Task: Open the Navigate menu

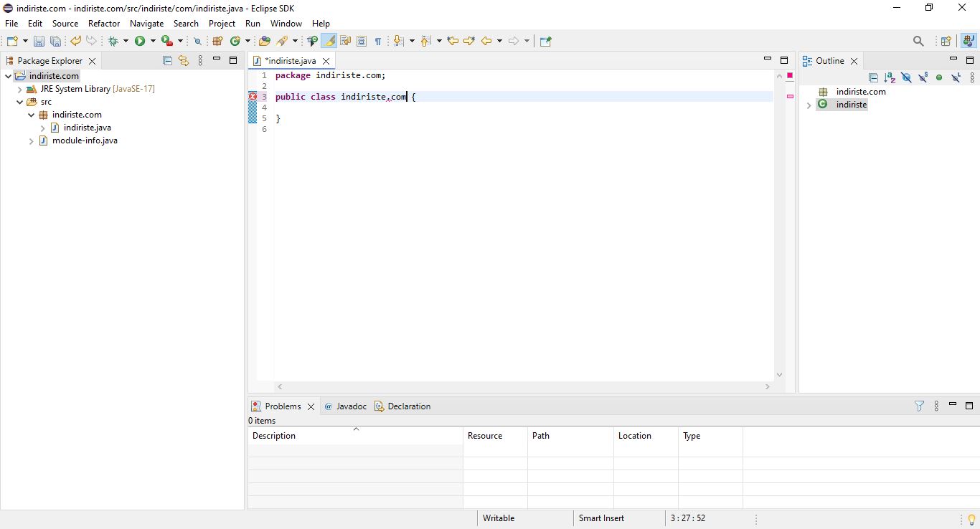Action: [x=146, y=24]
